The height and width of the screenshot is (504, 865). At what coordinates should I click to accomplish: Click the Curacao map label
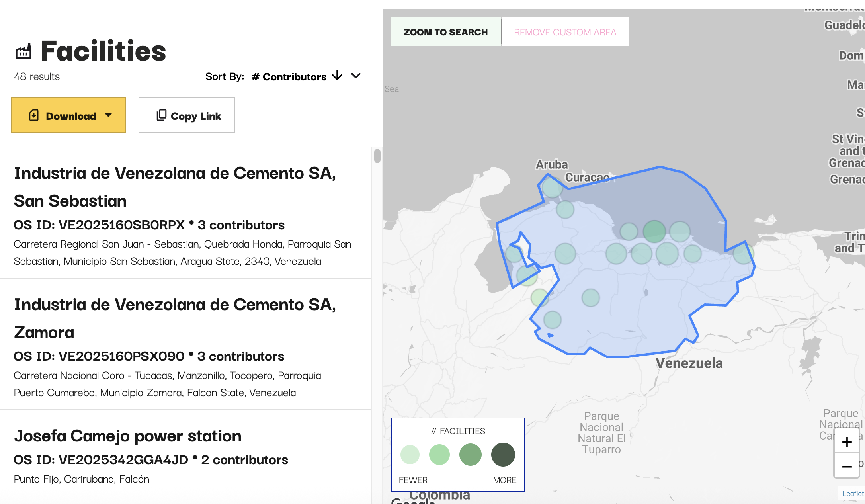click(588, 177)
